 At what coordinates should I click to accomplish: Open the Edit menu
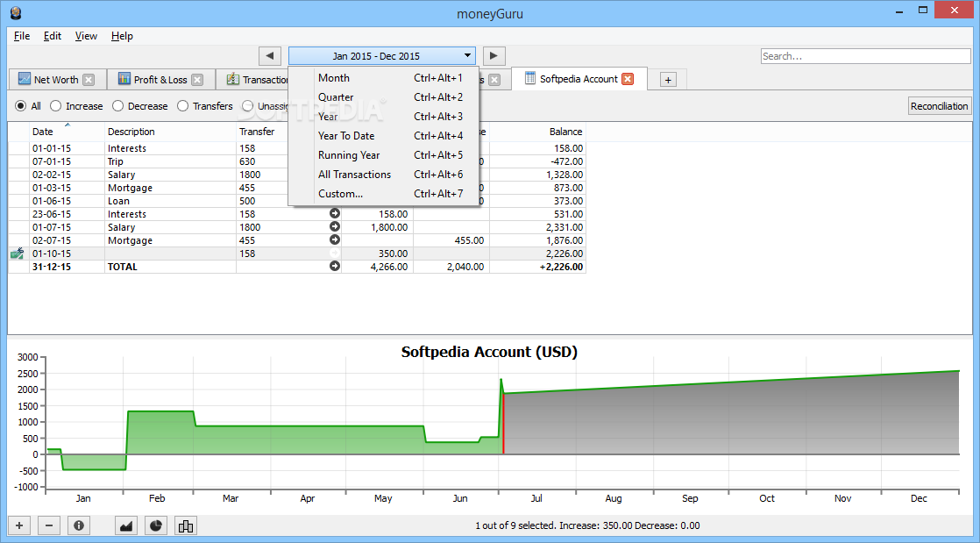click(53, 36)
